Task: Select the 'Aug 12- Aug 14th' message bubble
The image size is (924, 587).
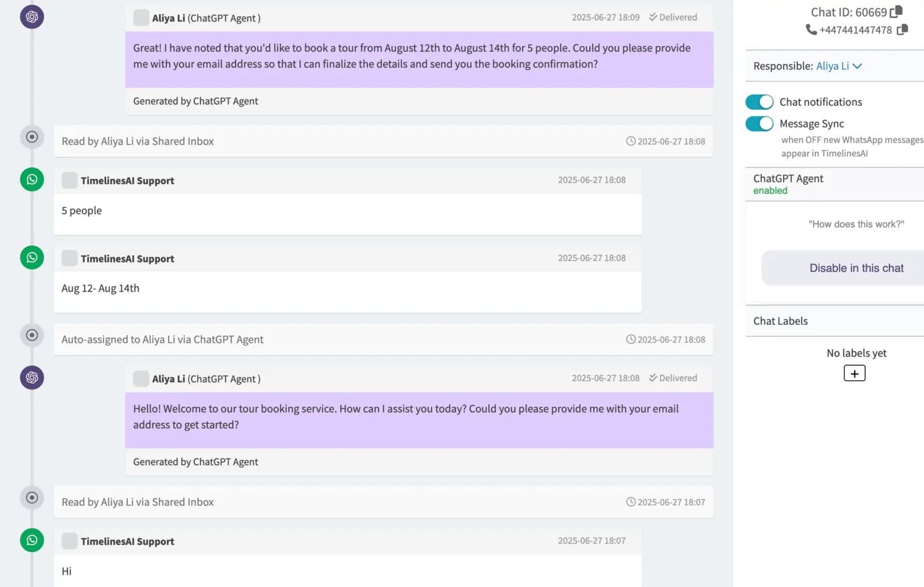Action: pos(346,288)
